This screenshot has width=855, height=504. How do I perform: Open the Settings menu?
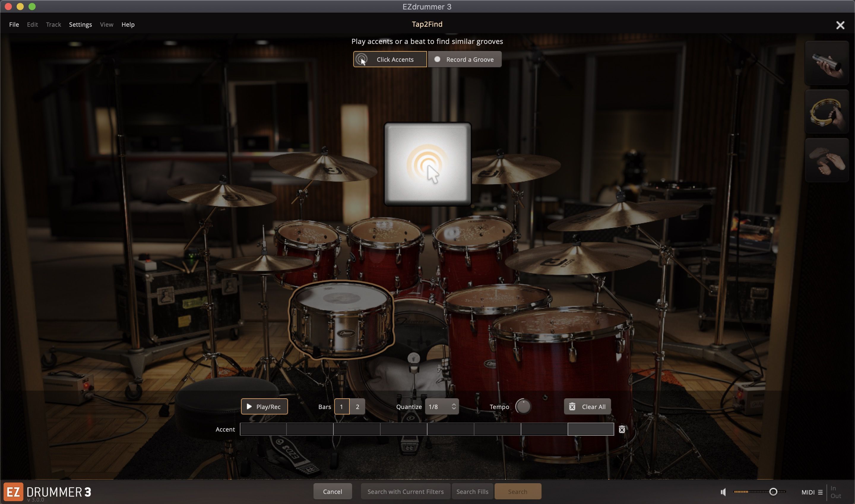(x=80, y=24)
